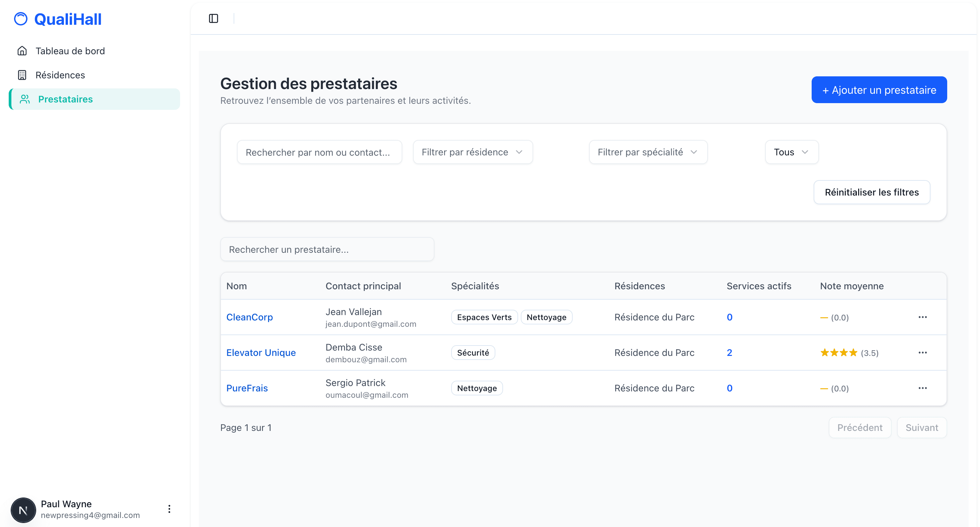Open the Filtrer par résidence dropdown
Screen dimensions: 980x527
(x=473, y=152)
